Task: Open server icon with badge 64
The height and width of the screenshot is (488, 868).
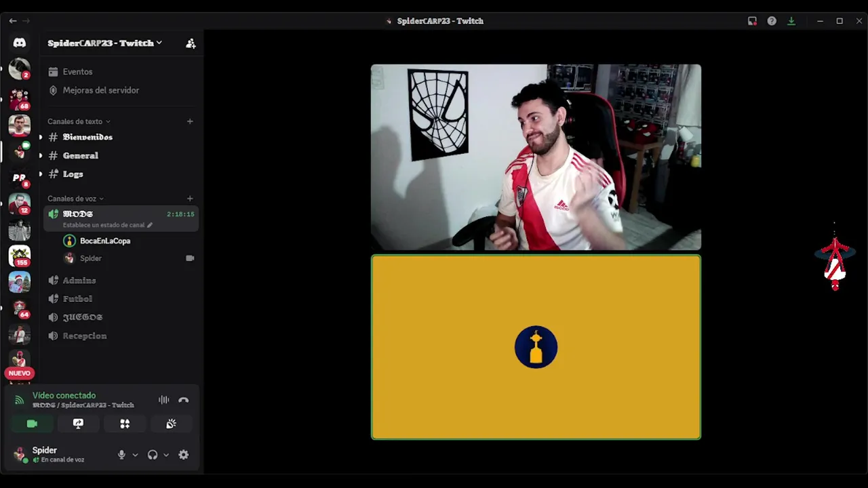Action: tap(19, 308)
